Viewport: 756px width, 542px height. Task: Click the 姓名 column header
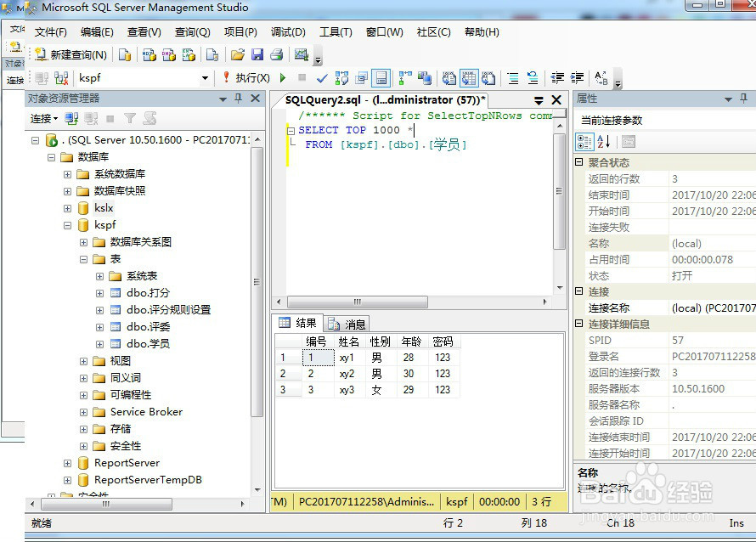(348, 342)
